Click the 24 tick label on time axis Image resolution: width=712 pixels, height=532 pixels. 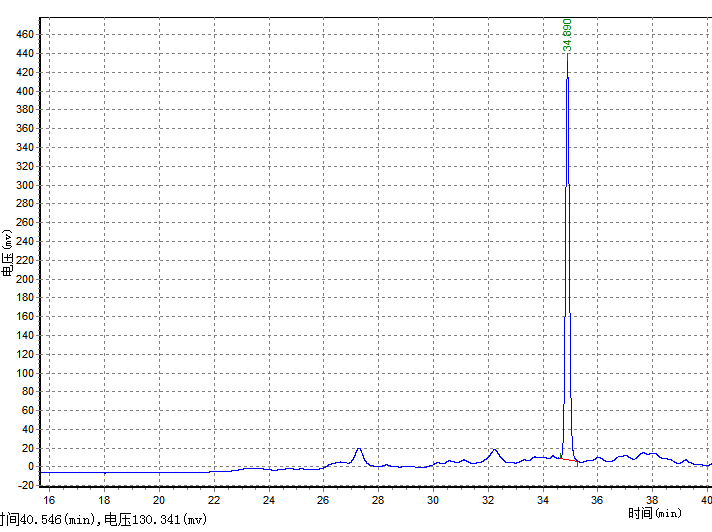tap(268, 498)
